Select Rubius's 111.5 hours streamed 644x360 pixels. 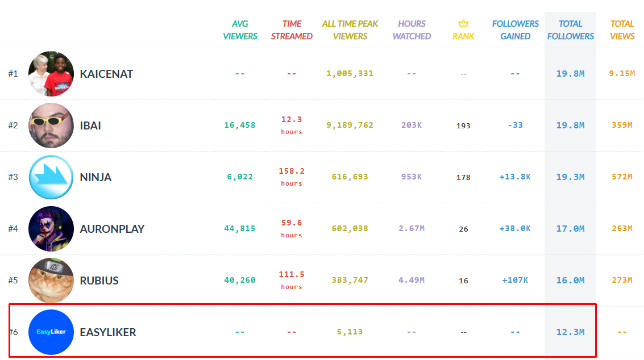[292, 281]
